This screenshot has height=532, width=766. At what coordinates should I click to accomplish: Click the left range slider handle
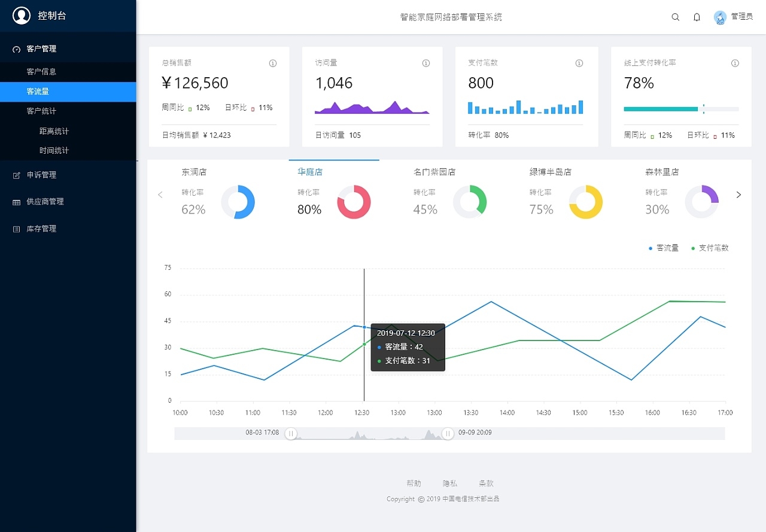291,434
